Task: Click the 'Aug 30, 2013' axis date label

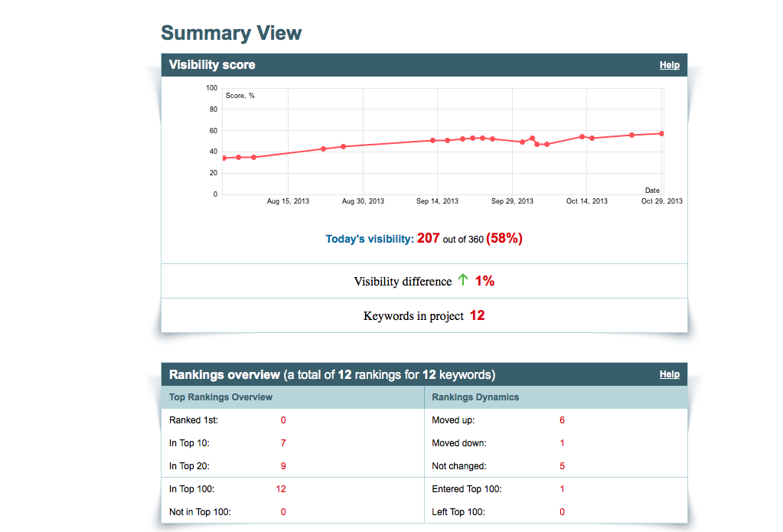Action: pos(363,201)
